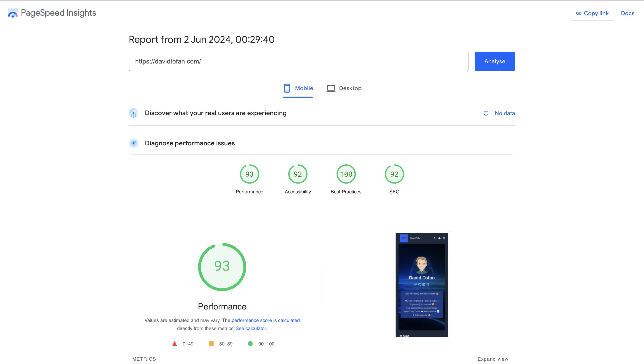Click the Accessibility label
This screenshot has width=644, height=364.
pyautogui.click(x=297, y=192)
